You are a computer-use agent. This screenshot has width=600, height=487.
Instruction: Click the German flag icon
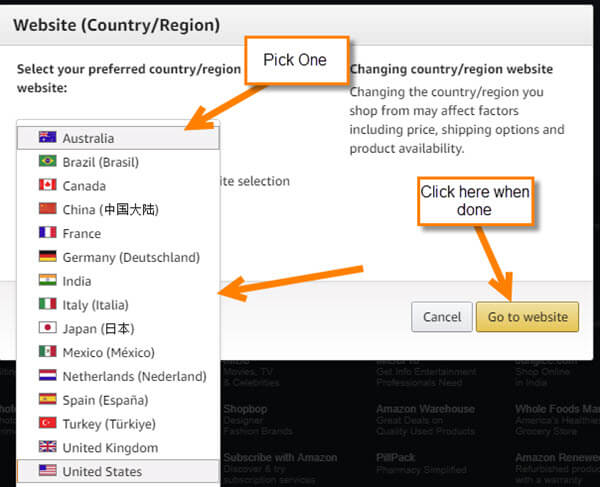47,256
